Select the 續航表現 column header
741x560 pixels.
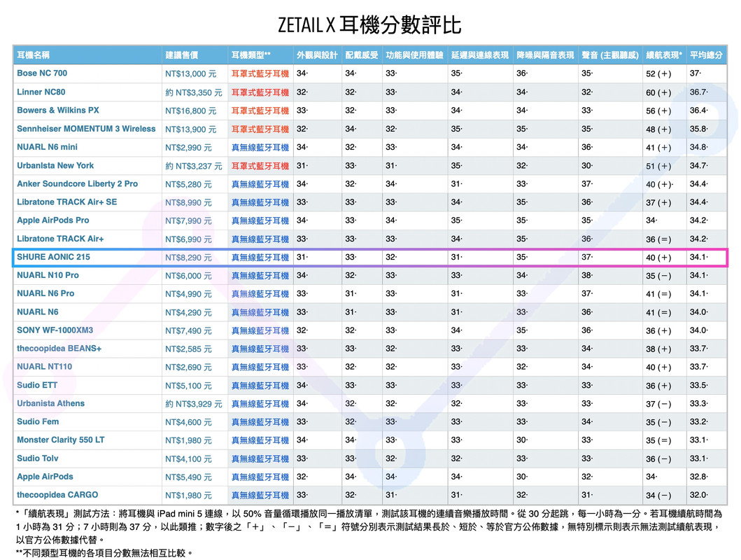coord(663,55)
